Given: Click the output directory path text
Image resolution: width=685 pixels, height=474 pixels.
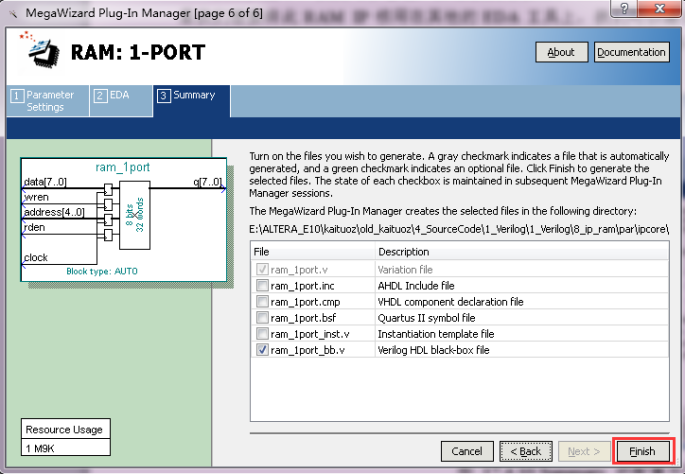Looking at the screenshot, I should tap(459, 229).
